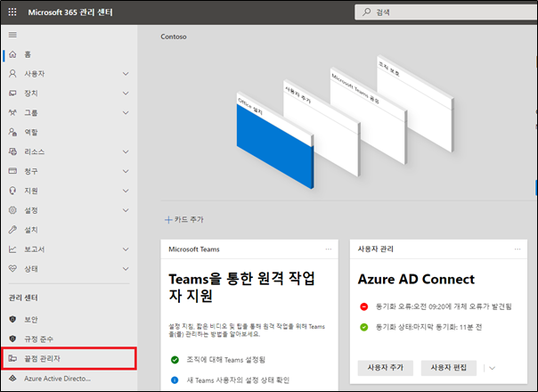Click the blue info icon for 새 Teams 사용자
538x392 pixels.
[x=175, y=380]
